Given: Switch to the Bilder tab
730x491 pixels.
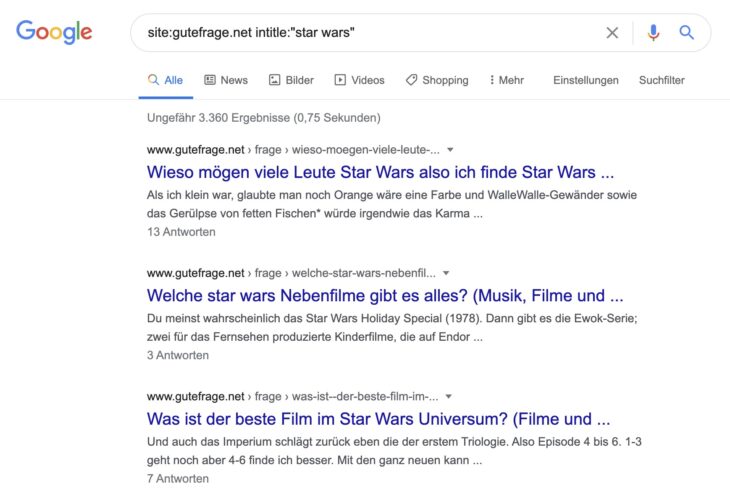Looking at the screenshot, I should pos(291,80).
